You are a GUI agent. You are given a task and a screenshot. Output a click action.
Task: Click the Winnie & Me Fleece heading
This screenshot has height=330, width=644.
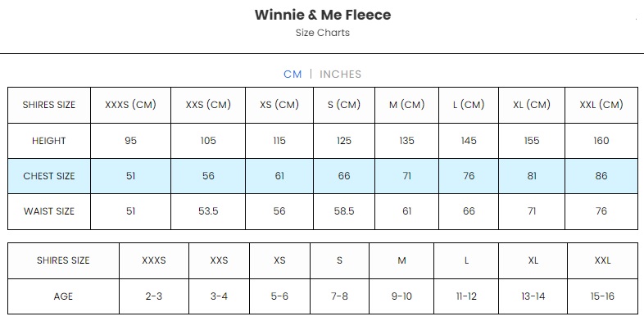click(x=322, y=15)
